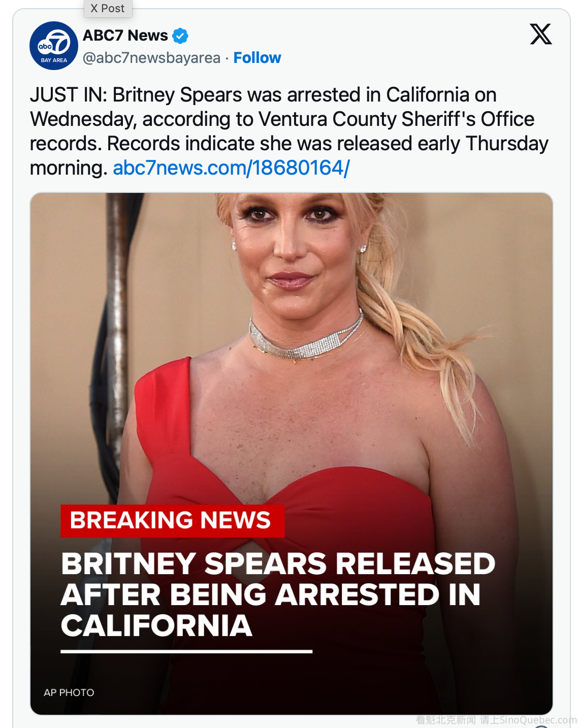Screen dimensions: 580x728
Task: Click the "JUST IN:" text starting the post
Action: [69, 95]
